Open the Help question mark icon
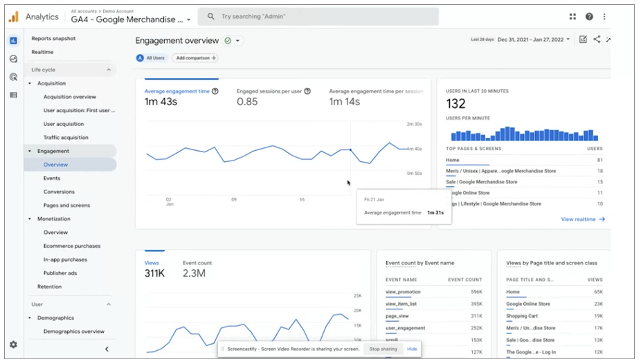Screen dimensions: 641x364 [589, 17]
